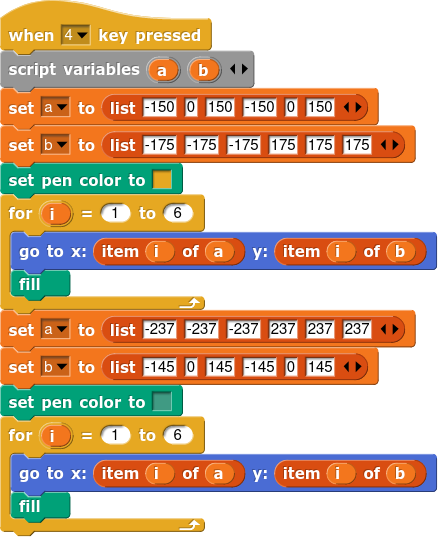Screen dimensions: 438x537
Task: Click list arrows after the 175 list
Action: (x=389, y=145)
